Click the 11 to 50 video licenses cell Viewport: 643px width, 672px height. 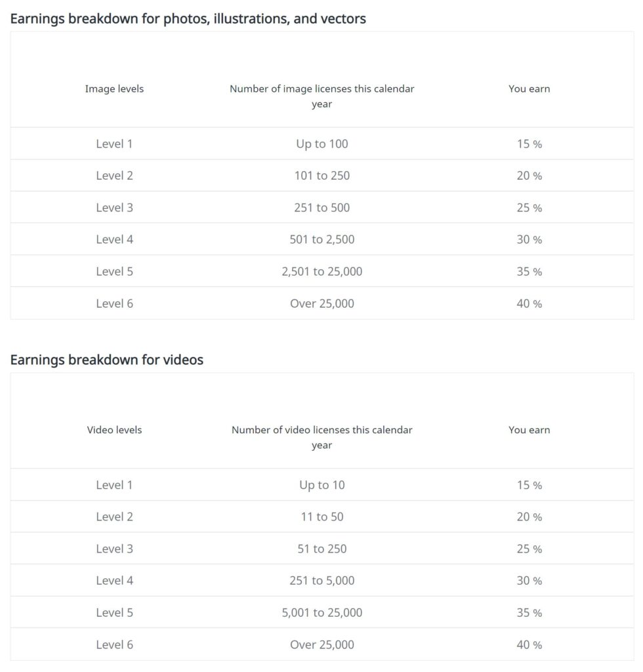321,517
